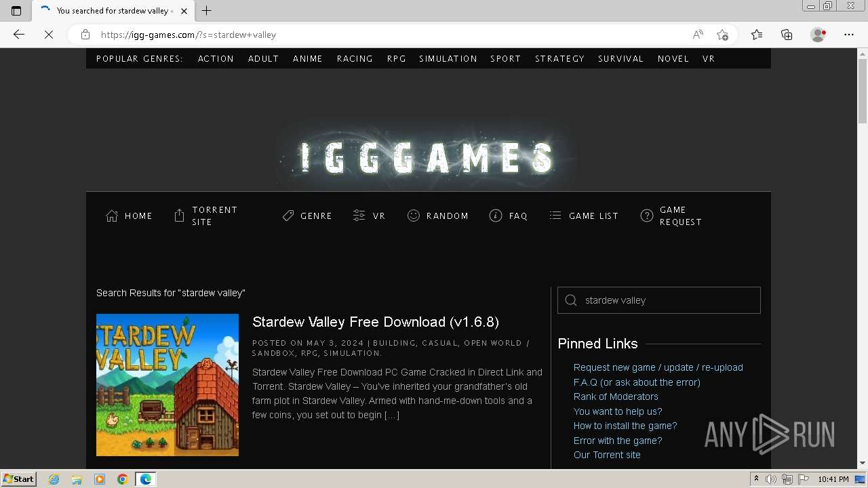This screenshot has width=868, height=488.
Task: Open Our Torrent site link
Action: coord(607,455)
